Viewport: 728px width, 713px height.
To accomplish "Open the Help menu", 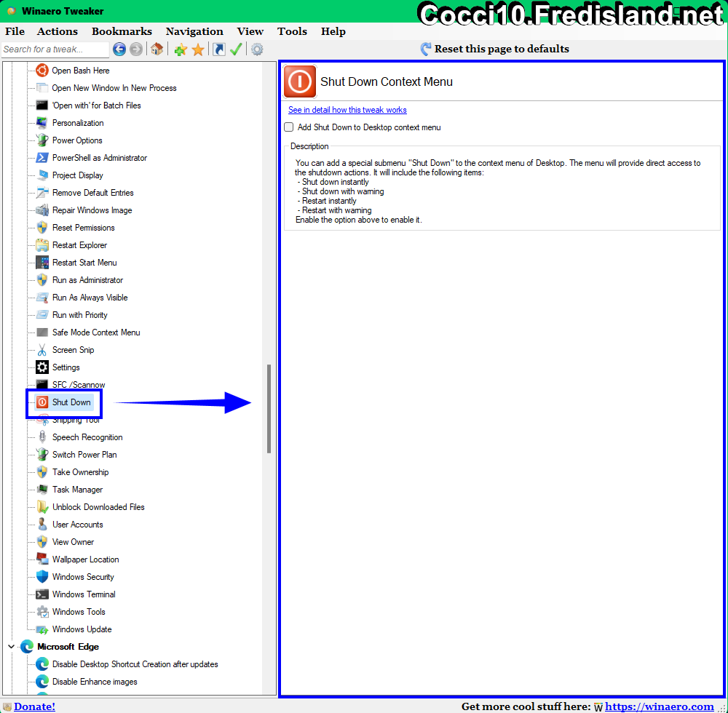I will click(333, 31).
